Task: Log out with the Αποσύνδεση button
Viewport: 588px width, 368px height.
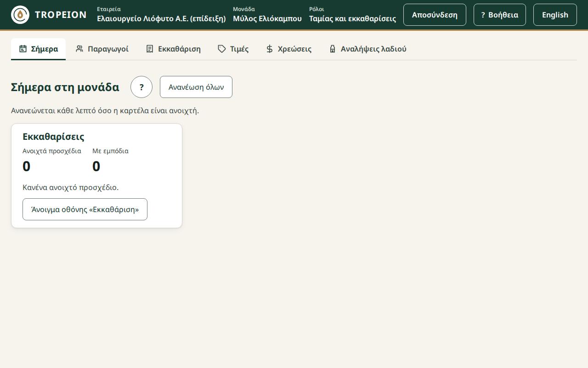Action: pyautogui.click(x=435, y=15)
